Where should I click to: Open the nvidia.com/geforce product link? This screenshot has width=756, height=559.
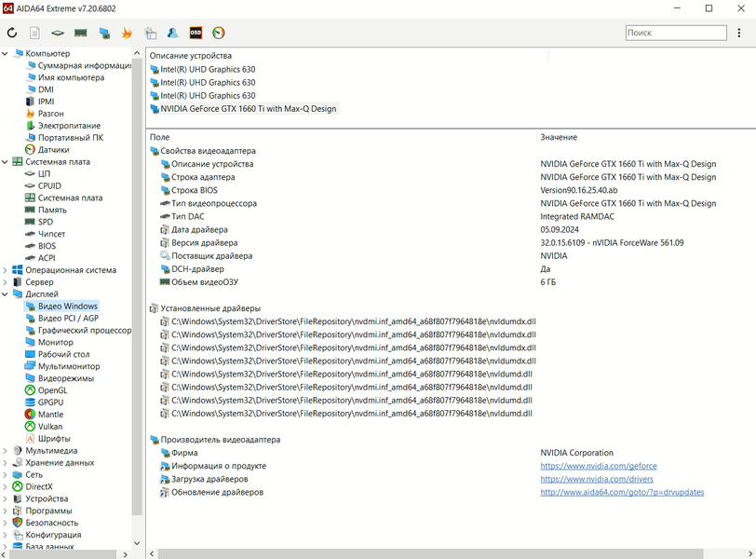[599, 466]
